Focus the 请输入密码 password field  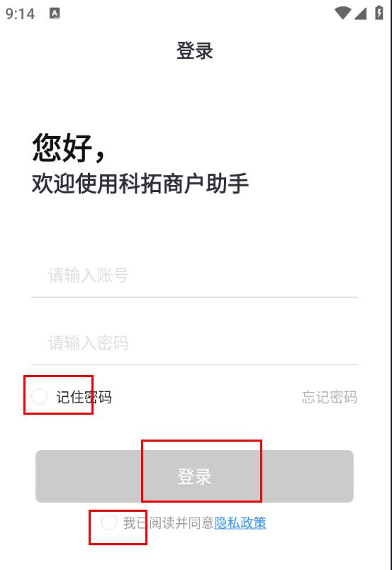(194, 343)
